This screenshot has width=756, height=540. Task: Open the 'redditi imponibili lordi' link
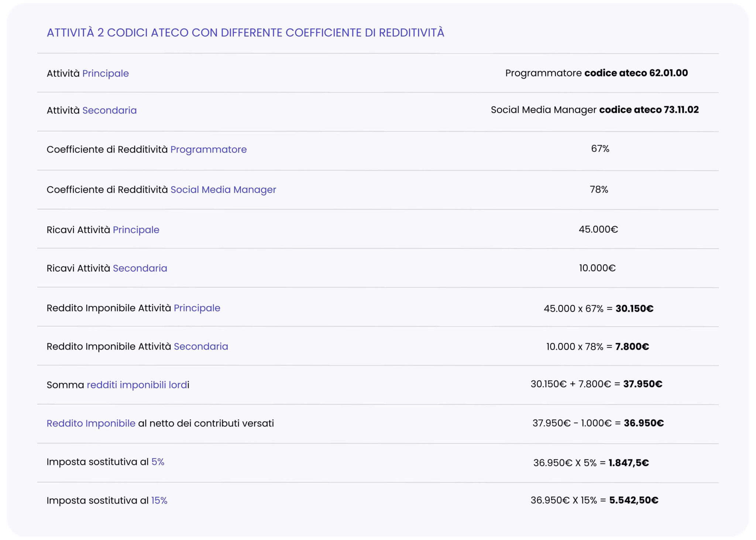tap(137, 385)
